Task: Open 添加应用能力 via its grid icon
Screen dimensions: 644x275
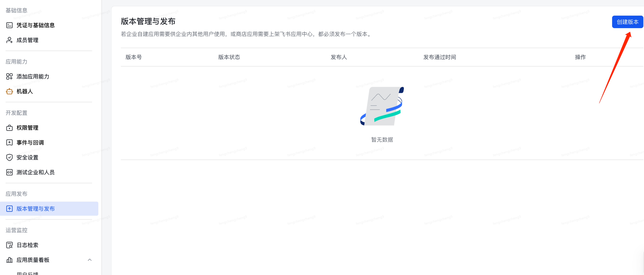Action: (x=9, y=76)
